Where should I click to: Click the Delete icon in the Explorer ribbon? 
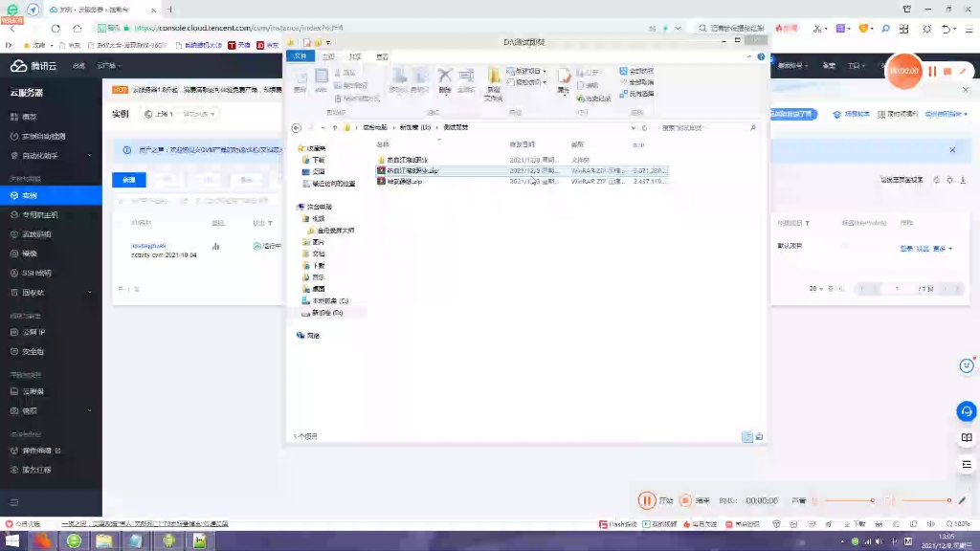pos(444,78)
